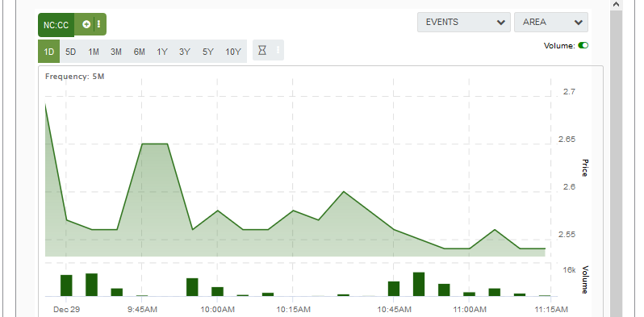Select the 3Y time range

point(185,52)
